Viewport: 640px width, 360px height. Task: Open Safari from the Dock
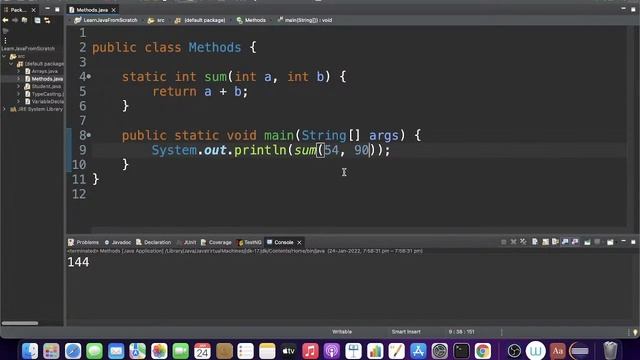73,351
